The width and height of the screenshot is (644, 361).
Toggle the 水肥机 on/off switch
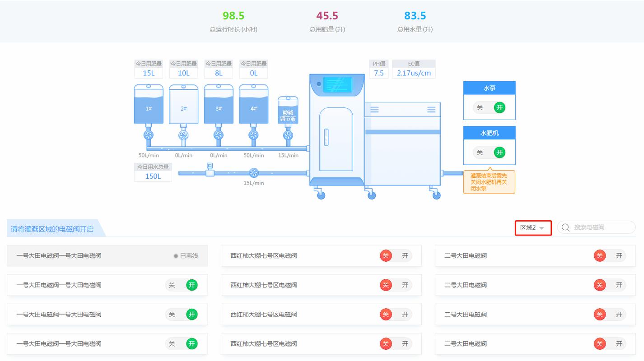point(489,153)
